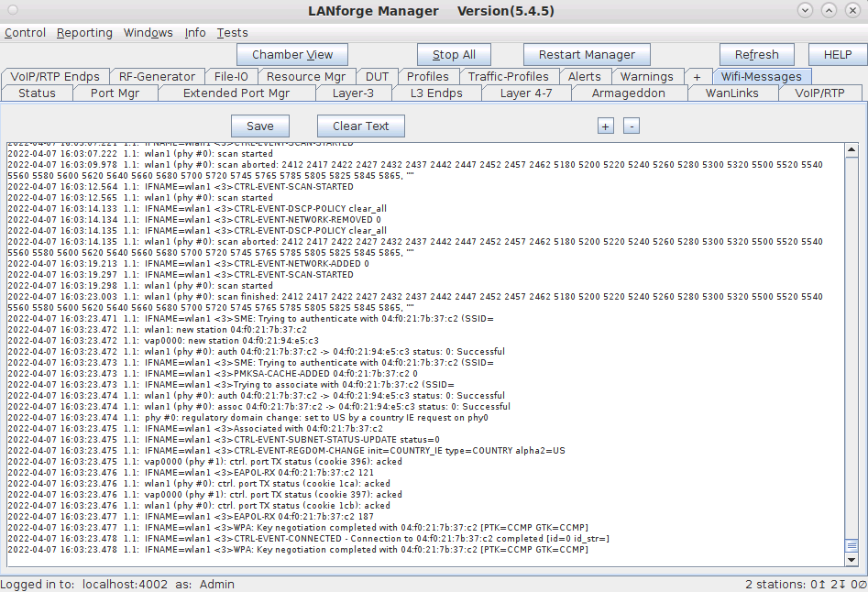Open the plus tab

click(x=697, y=76)
